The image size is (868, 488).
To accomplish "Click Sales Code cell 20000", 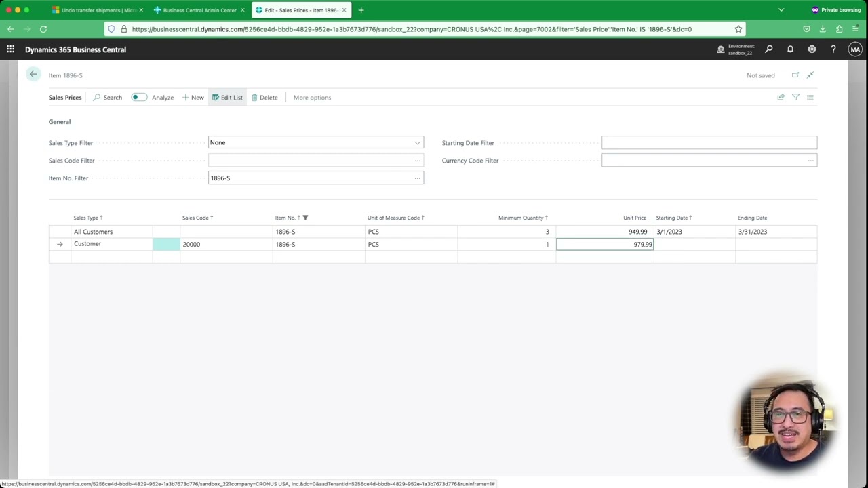I will tap(226, 244).
